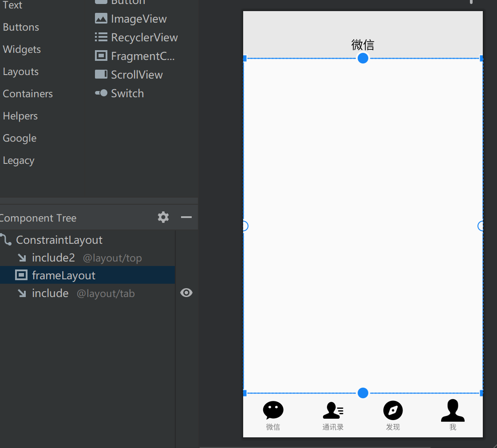
Task: Click the top constraint anchor handle
Action: click(x=363, y=58)
